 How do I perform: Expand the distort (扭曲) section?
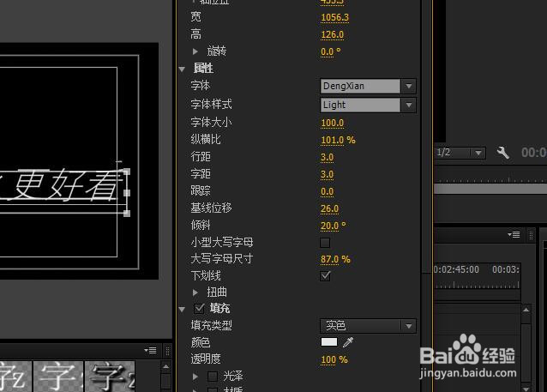pyautogui.click(x=195, y=292)
